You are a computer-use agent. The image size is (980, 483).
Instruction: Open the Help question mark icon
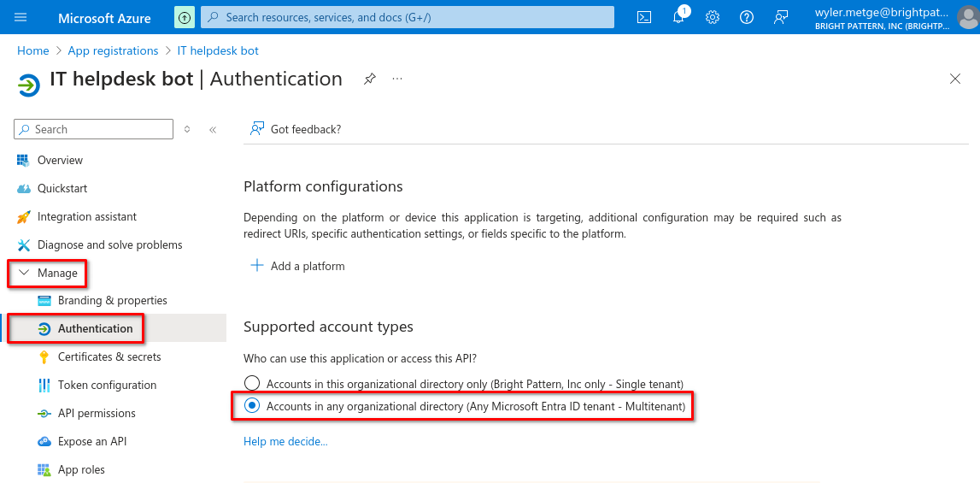(746, 17)
